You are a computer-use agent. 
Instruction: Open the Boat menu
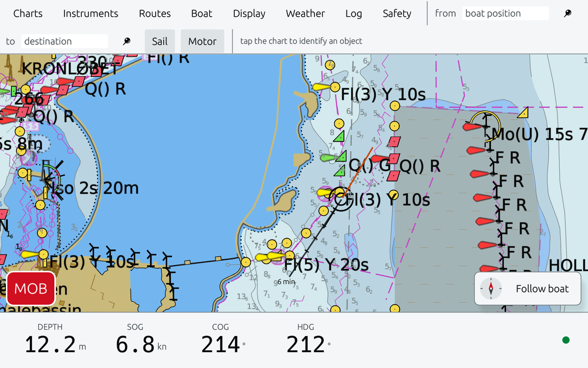pyautogui.click(x=202, y=14)
